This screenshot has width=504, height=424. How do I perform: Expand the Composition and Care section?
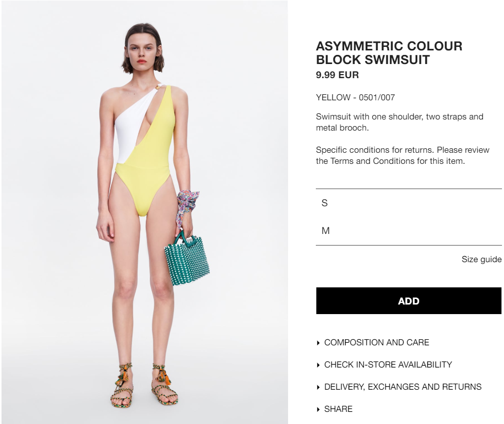(376, 342)
